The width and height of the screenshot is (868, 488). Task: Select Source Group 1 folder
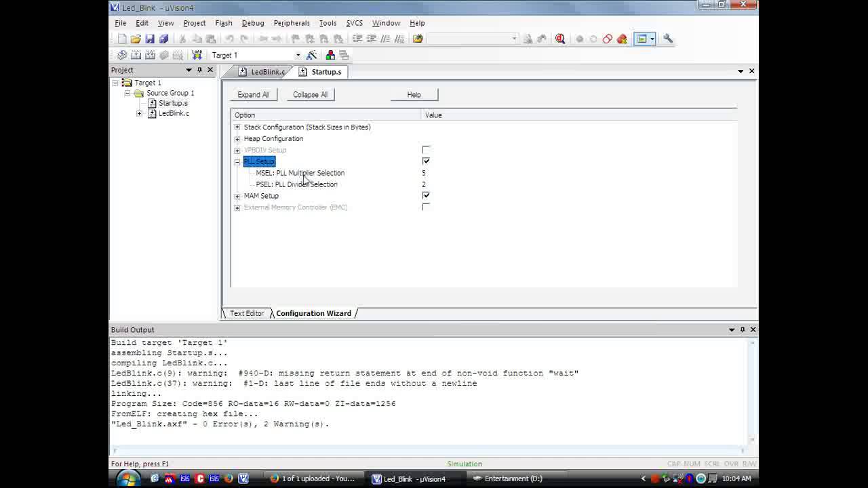point(170,93)
